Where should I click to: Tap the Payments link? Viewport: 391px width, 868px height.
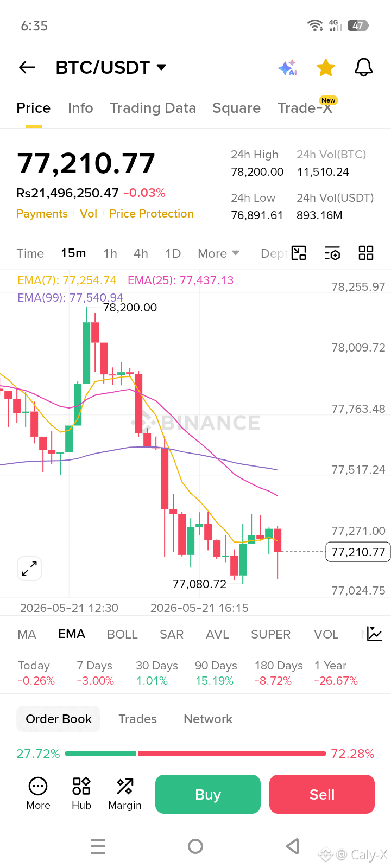42,214
